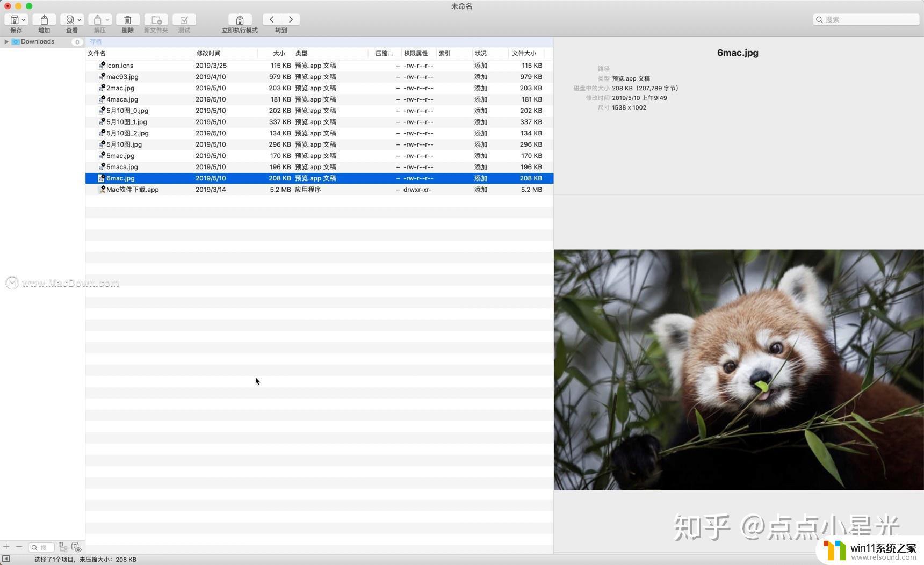The width and height of the screenshot is (924, 565).
Task: Click the red panda preview image
Action: pyautogui.click(x=739, y=370)
